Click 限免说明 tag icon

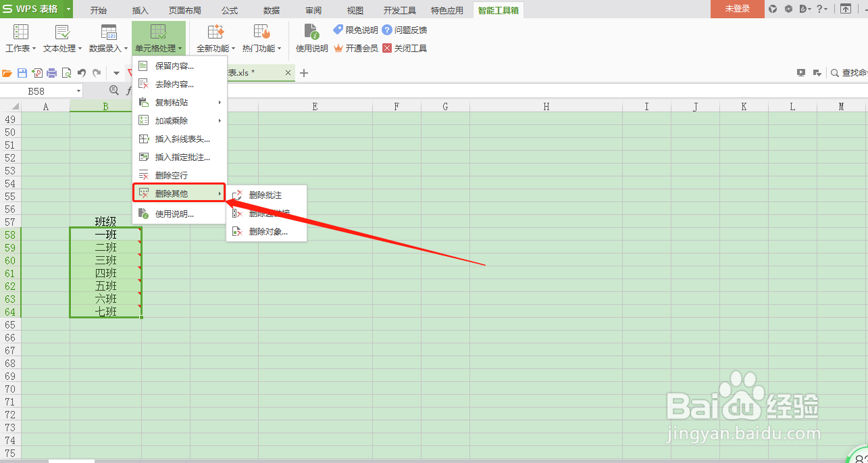[338, 30]
